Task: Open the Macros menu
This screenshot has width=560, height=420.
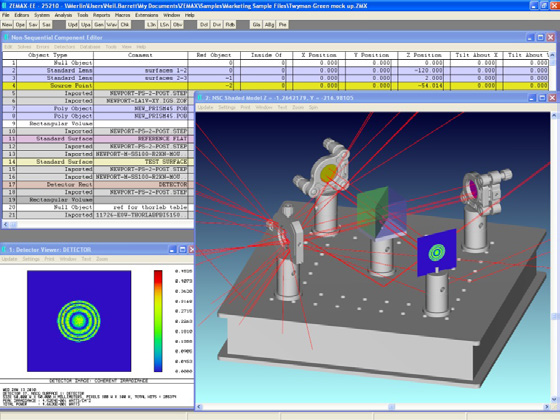Action: click(x=122, y=15)
